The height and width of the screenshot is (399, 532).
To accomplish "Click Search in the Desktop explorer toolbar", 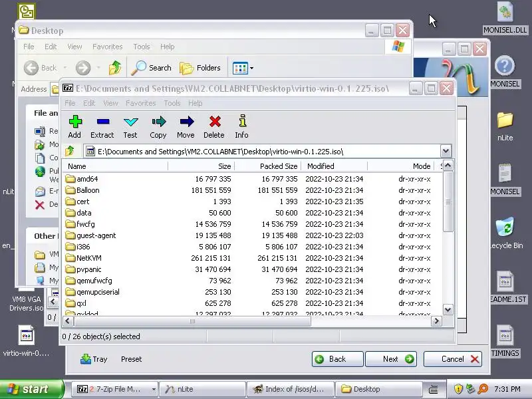I will point(152,68).
